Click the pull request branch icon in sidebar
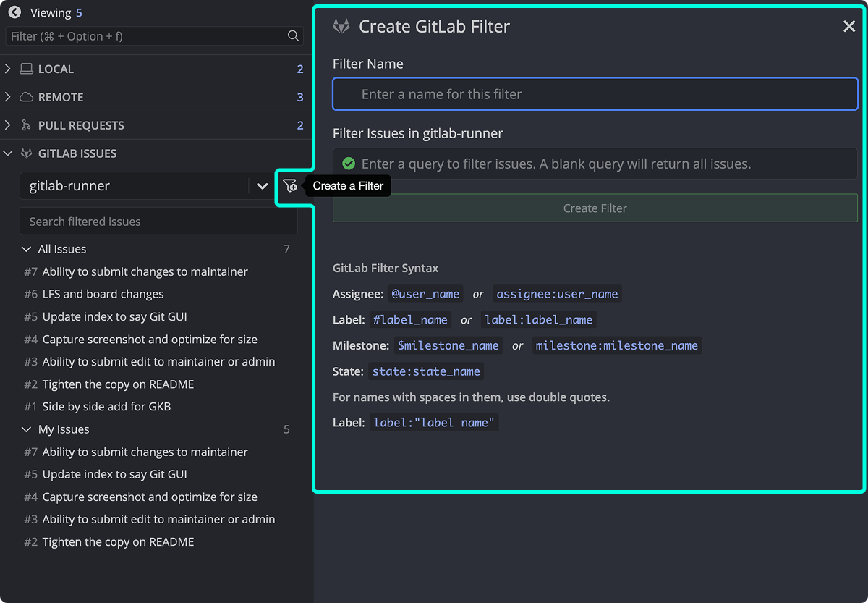 point(26,125)
